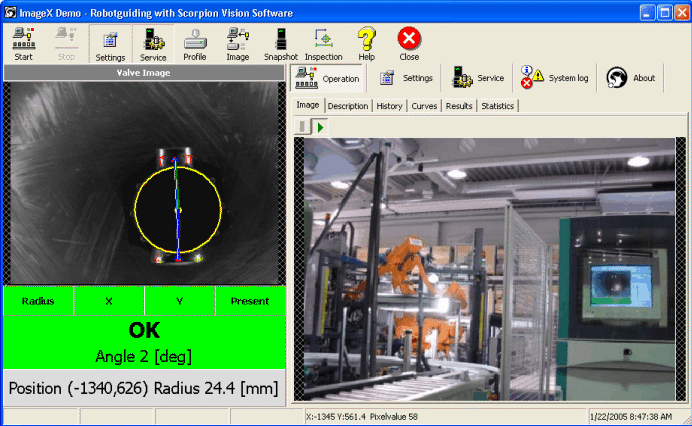692x426 pixels.
Task: Toggle the Service button in the top toolbar
Action: (153, 44)
